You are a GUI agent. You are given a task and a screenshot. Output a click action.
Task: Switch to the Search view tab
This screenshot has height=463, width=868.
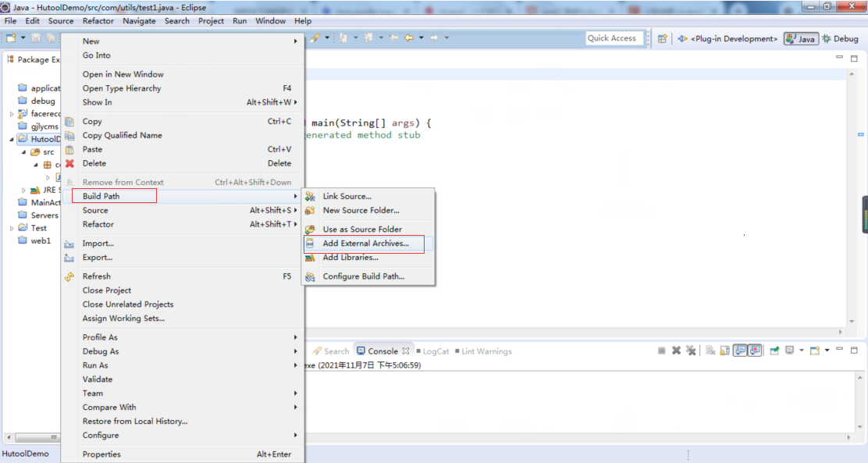pos(331,351)
